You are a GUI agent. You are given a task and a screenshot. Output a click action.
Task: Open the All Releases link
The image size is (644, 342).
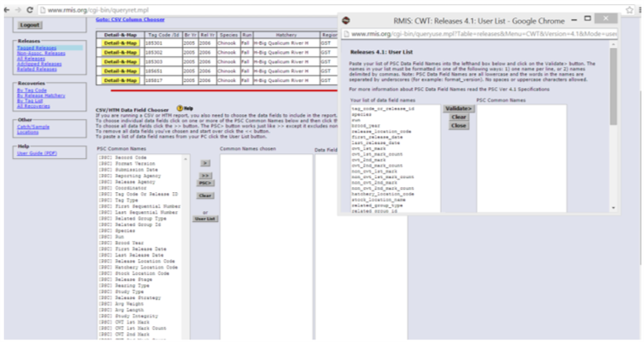point(31,59)
